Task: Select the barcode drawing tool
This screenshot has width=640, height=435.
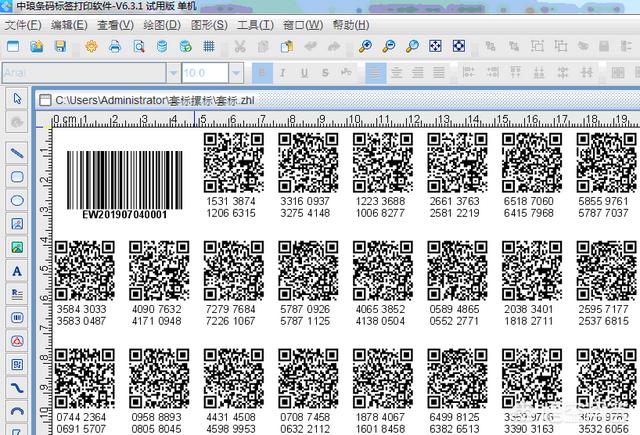Action: (x=17, y=317)
